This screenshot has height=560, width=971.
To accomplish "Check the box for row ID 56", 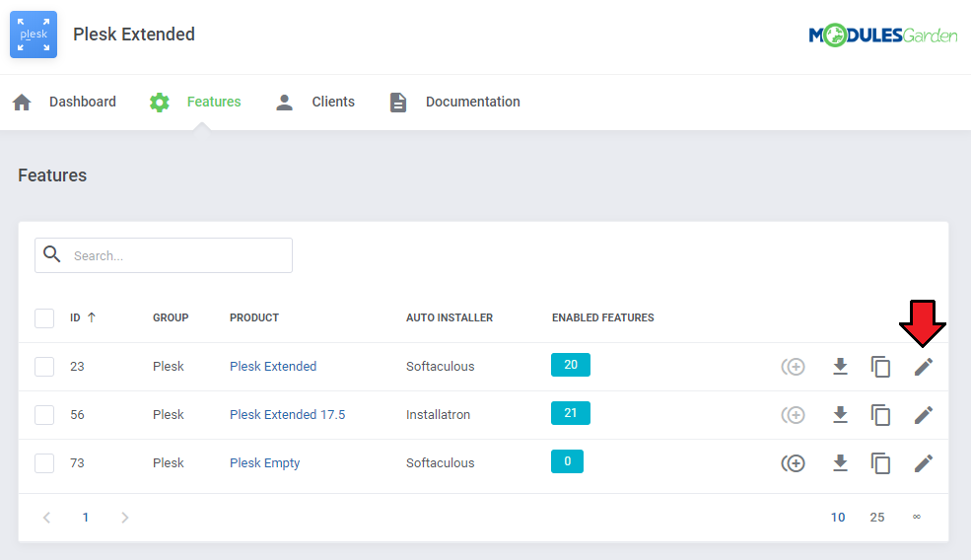I will (44, 415).
